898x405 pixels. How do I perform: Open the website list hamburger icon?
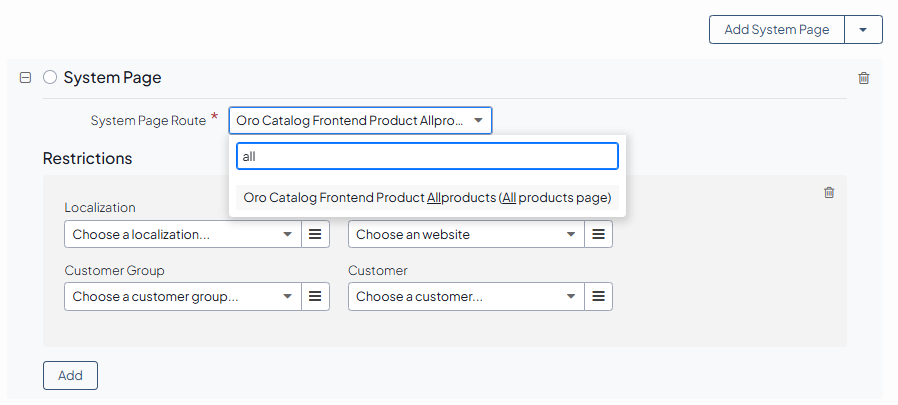598,234
